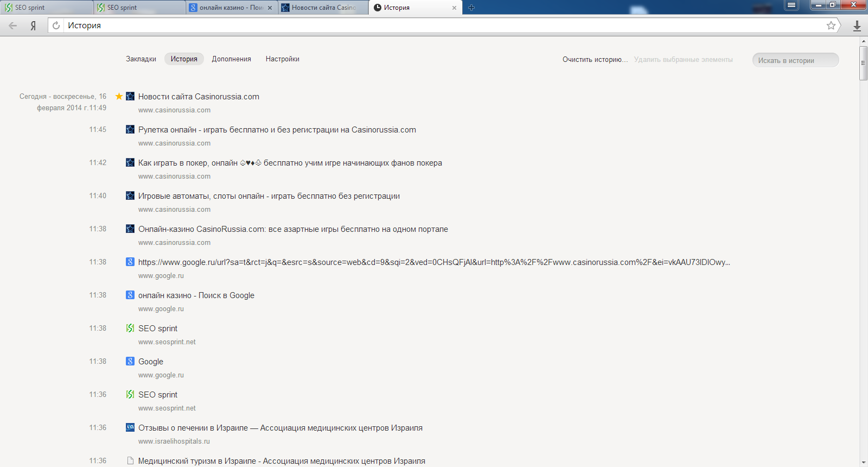Bookmark this page with the address bar star
The image size is (868, 467).
pos(831,26)
